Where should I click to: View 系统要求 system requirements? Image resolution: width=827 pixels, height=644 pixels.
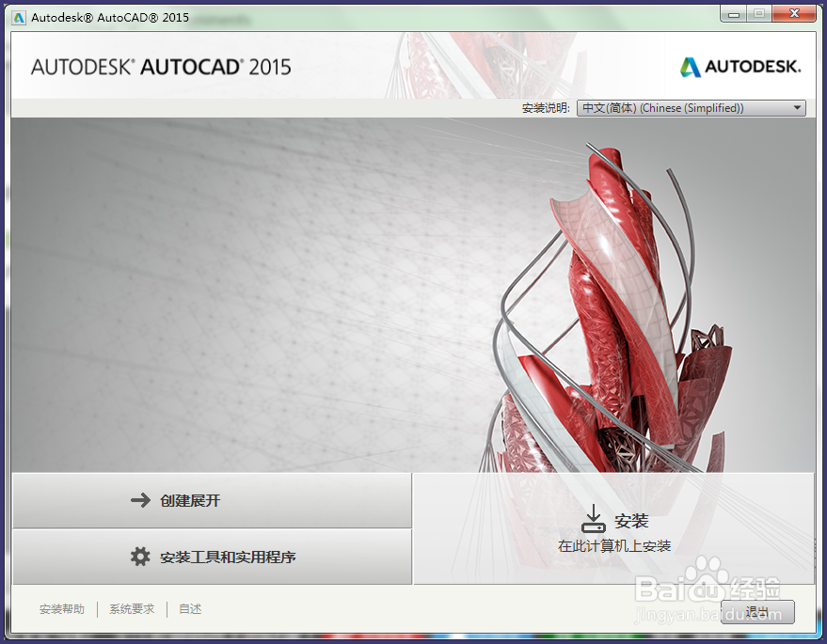131,609
